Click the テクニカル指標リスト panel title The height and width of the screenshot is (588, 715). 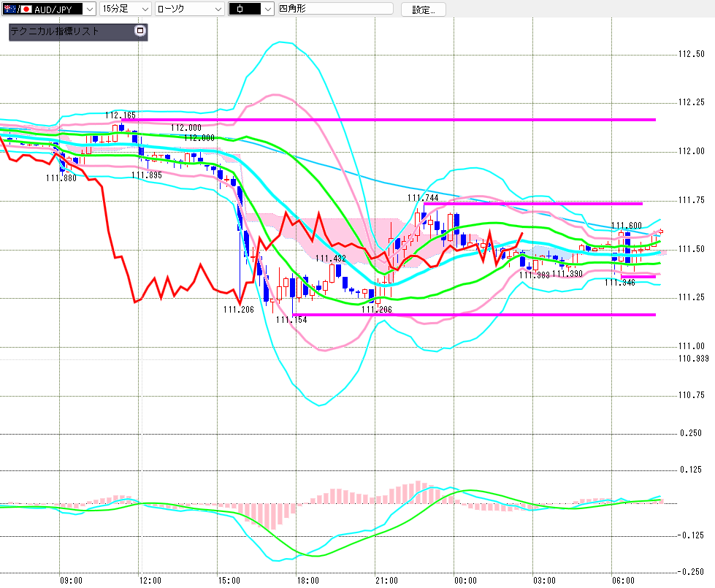pos(55,31)
